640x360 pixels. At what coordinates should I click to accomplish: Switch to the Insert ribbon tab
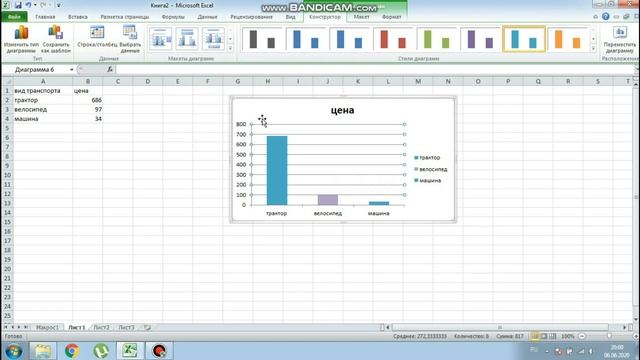(x=78, y=17)
